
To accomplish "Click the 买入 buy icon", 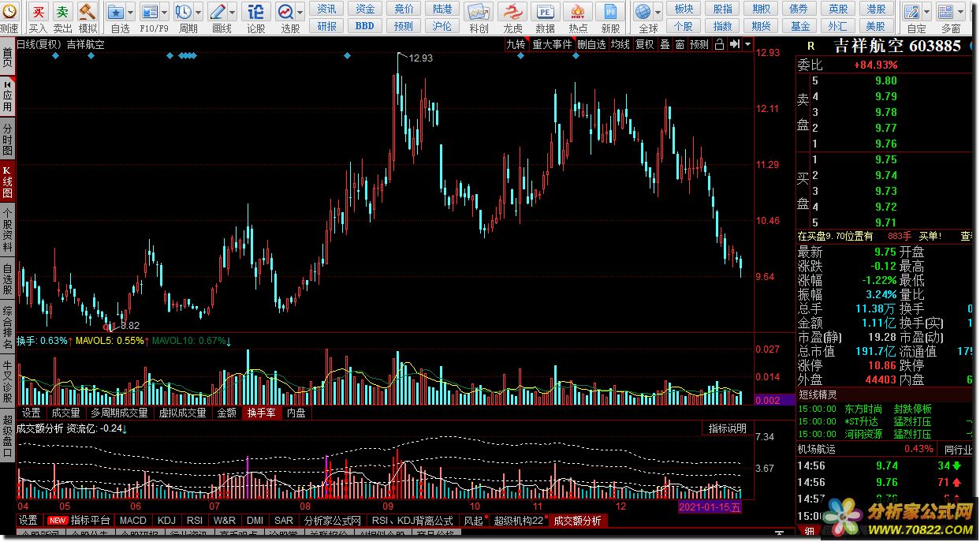I will pyautogui.click(x=38, y=12).
